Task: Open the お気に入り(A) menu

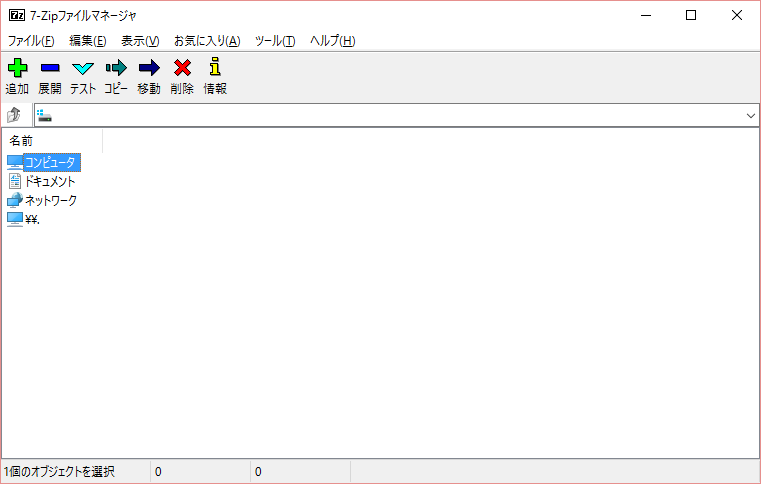Action: [207, 41]
